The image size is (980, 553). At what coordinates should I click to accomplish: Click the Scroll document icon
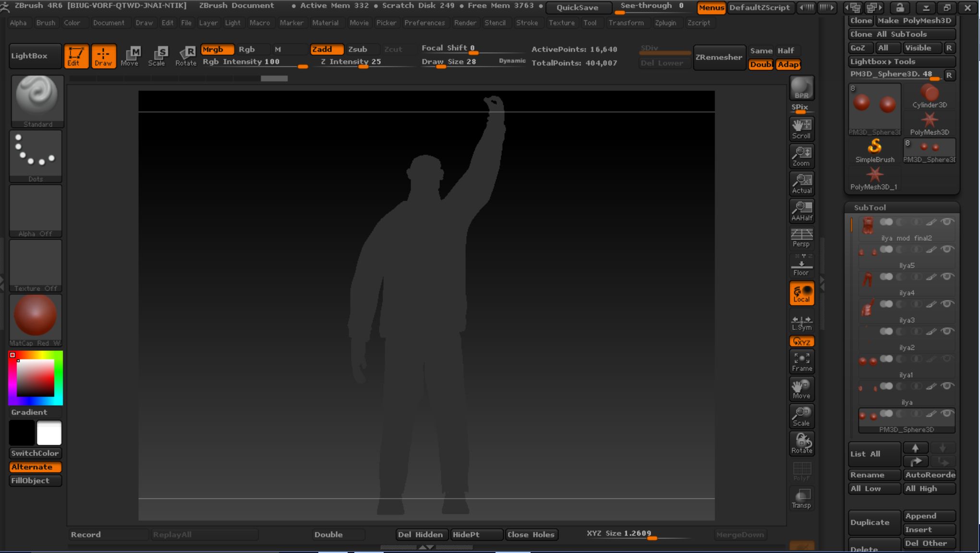click(x=802, y=128)
